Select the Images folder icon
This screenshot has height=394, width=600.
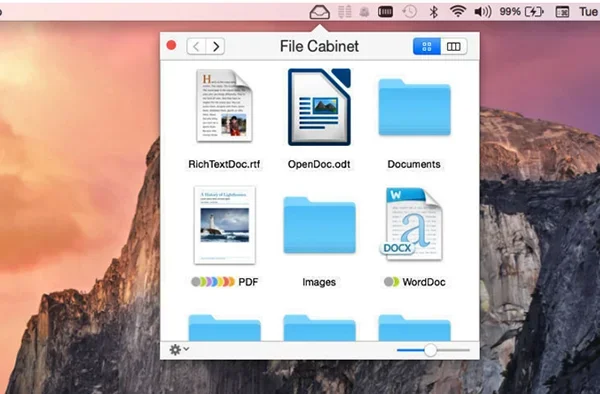320,225
